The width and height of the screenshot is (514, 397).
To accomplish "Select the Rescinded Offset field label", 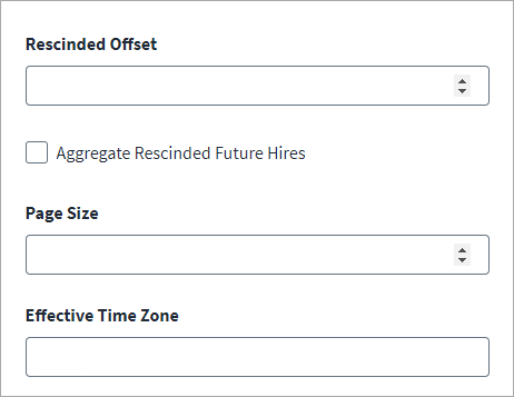I will tap(91, 44).
